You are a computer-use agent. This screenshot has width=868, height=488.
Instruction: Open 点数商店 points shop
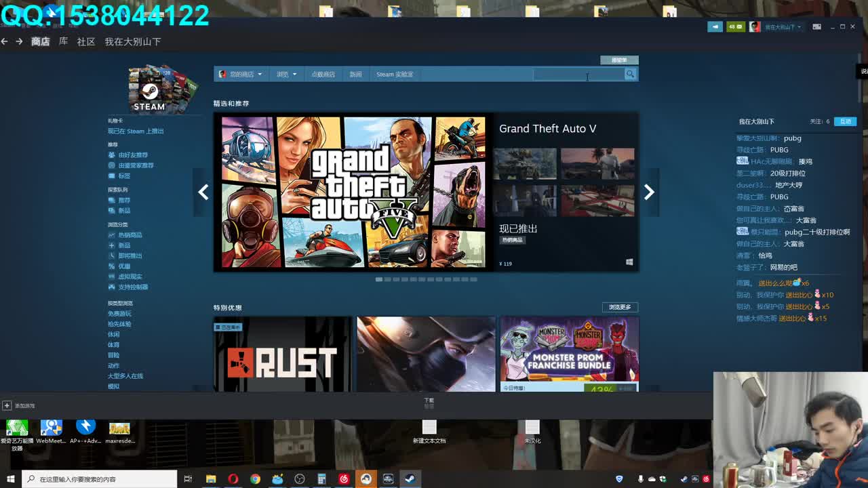(x=323, y=74)
